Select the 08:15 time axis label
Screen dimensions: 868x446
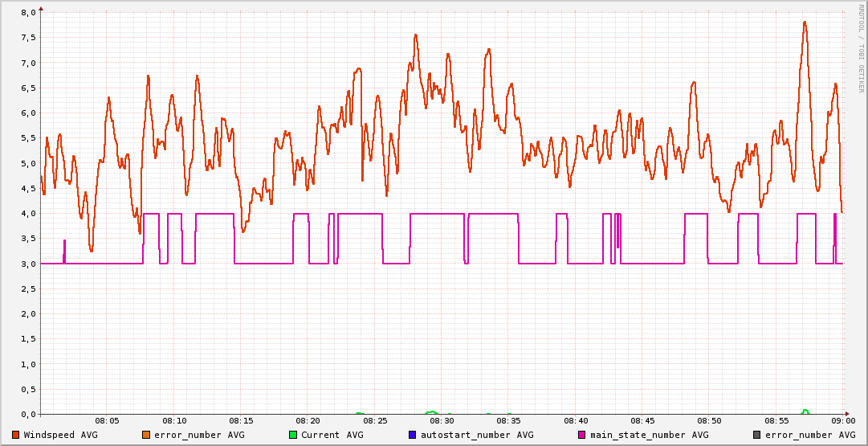[x=241, y=420]
